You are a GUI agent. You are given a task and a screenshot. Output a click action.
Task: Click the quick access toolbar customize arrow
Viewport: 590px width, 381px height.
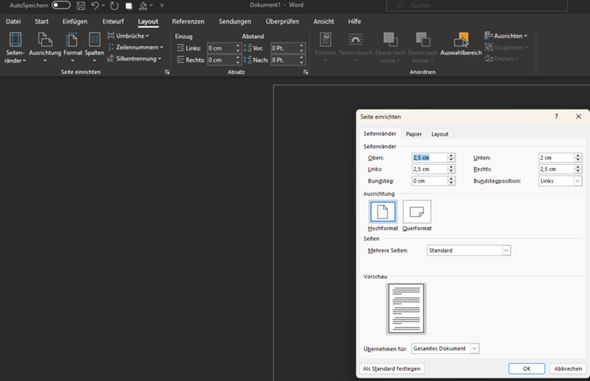tap(162, 6)
